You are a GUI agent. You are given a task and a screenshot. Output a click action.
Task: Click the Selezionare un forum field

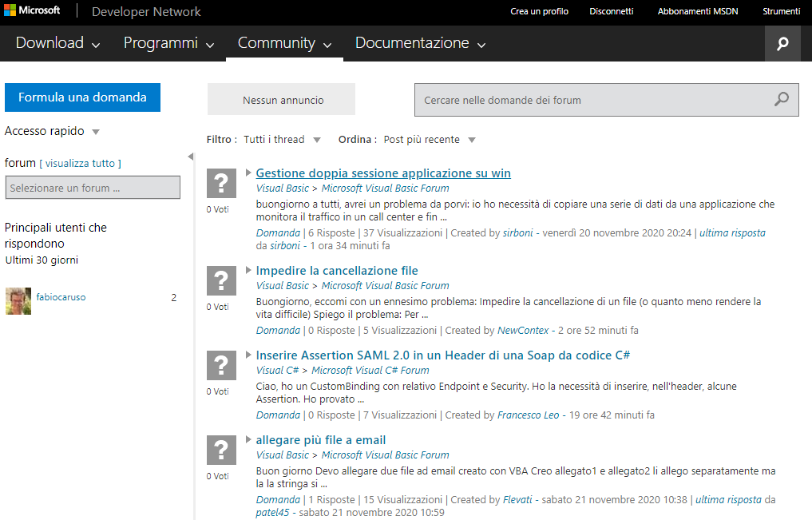coord(93,188)
